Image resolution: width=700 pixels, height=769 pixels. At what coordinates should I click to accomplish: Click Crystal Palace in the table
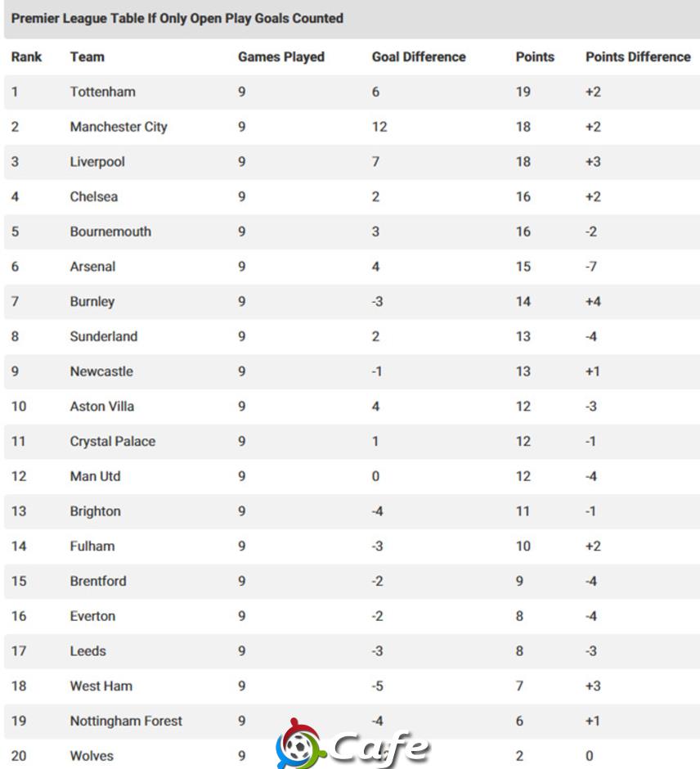[113, 442]
